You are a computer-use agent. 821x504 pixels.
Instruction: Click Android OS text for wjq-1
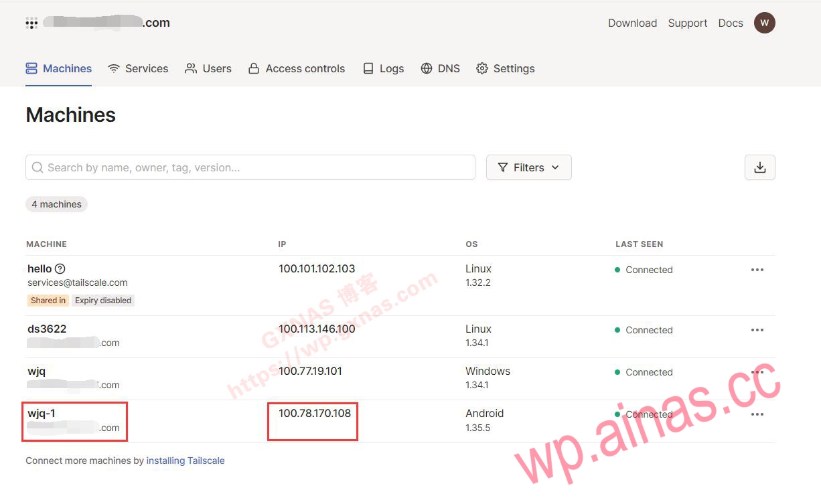click(484, 414)
